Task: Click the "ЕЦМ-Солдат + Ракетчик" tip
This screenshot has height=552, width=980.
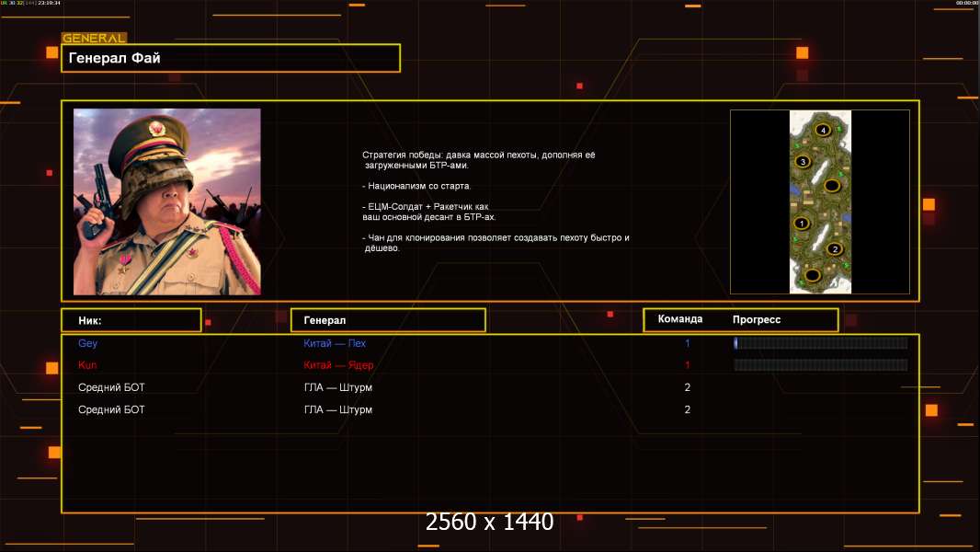Action: 428,212
